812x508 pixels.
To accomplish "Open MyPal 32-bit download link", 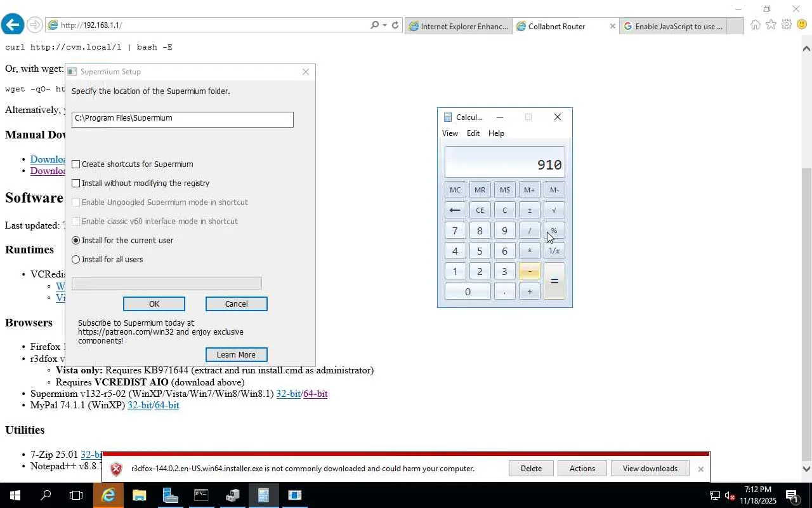I will (140, 405).
